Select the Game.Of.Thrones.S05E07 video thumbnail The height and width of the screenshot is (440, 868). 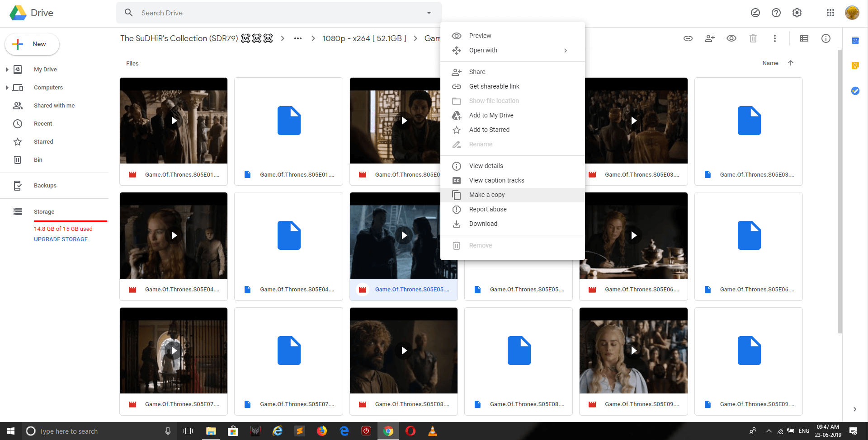[x=174, y=351]
